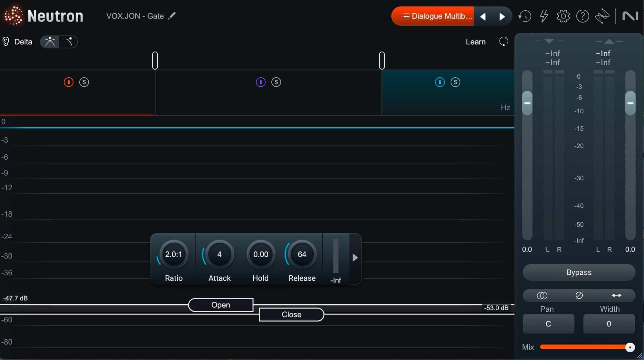Open settings gear icon
Image resolution: width=644 pixels, height=360 pixels.
tap(563, 16)
